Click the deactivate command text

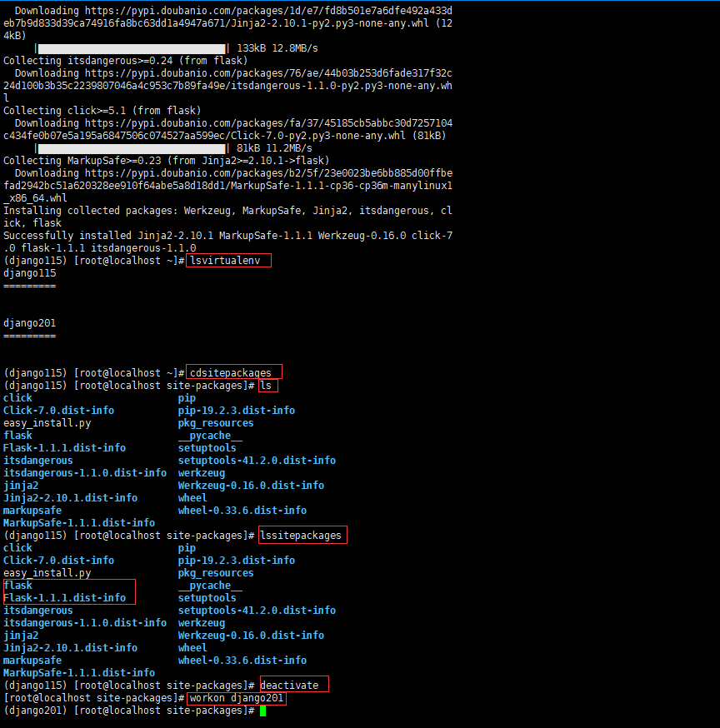tap(289, 686)
